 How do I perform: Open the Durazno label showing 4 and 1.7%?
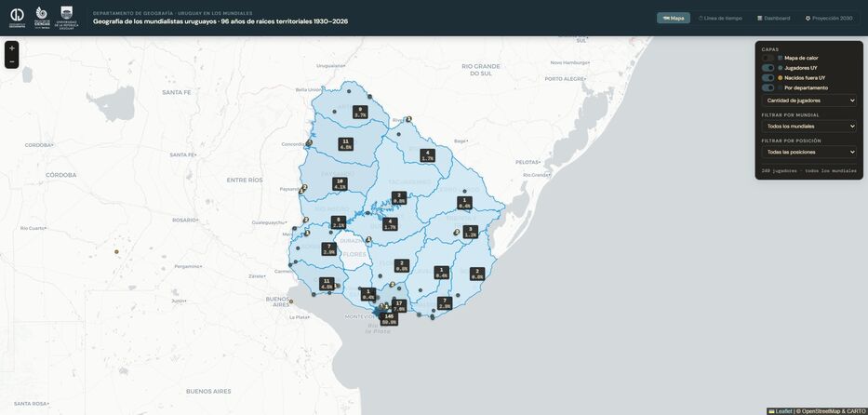coord(390,224)
